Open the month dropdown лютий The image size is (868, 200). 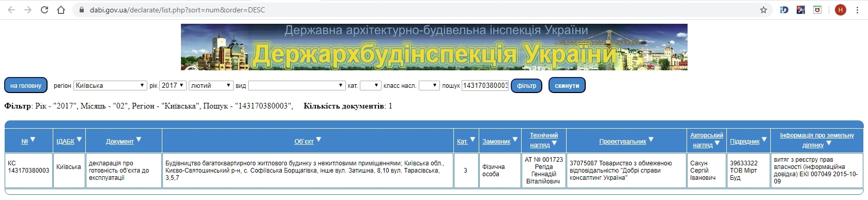tap(211, 85)
